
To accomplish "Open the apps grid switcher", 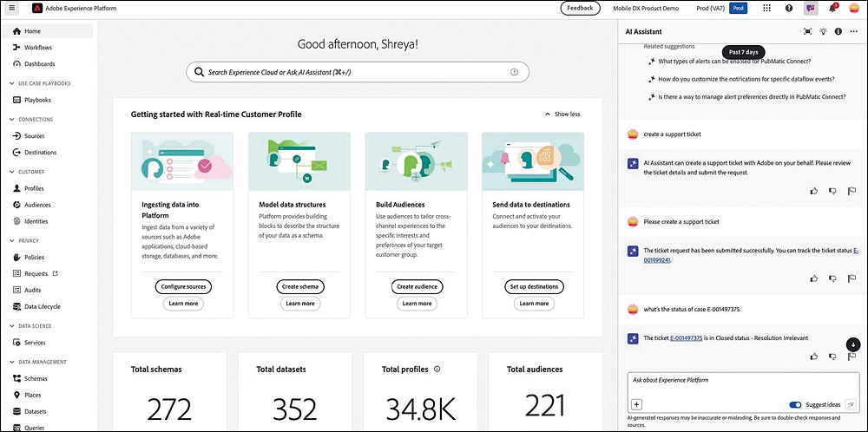I will coord(766,9).
